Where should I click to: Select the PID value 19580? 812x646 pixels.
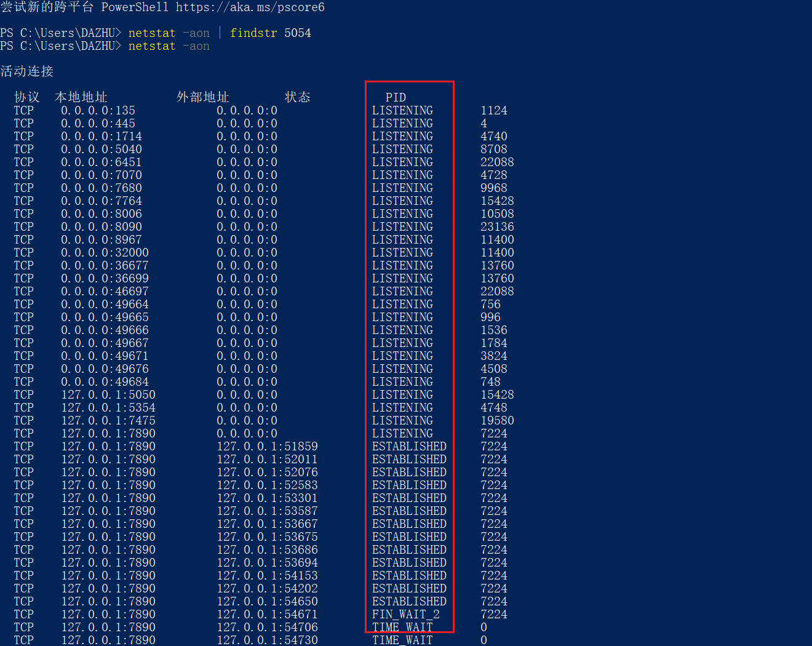coord(497,421)
